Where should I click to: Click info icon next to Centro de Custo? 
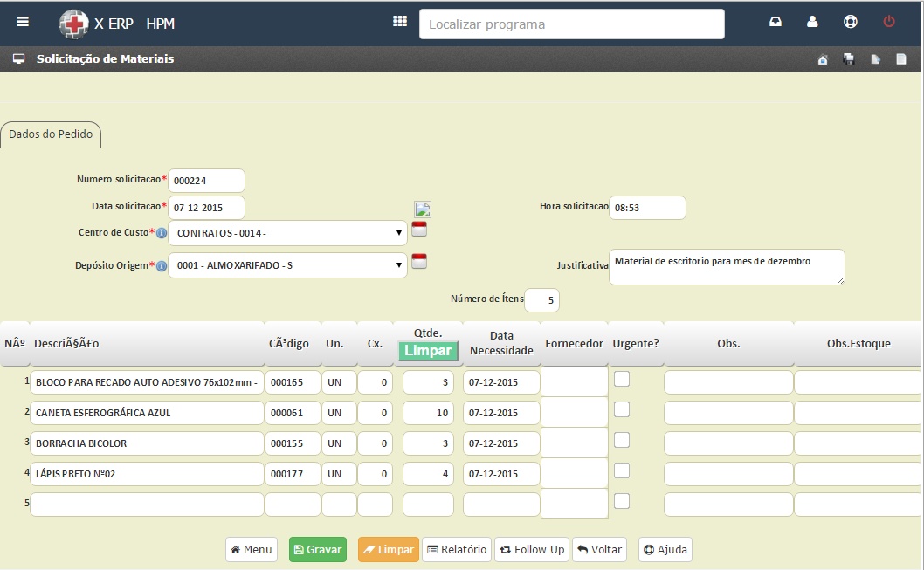coord(162,233)
